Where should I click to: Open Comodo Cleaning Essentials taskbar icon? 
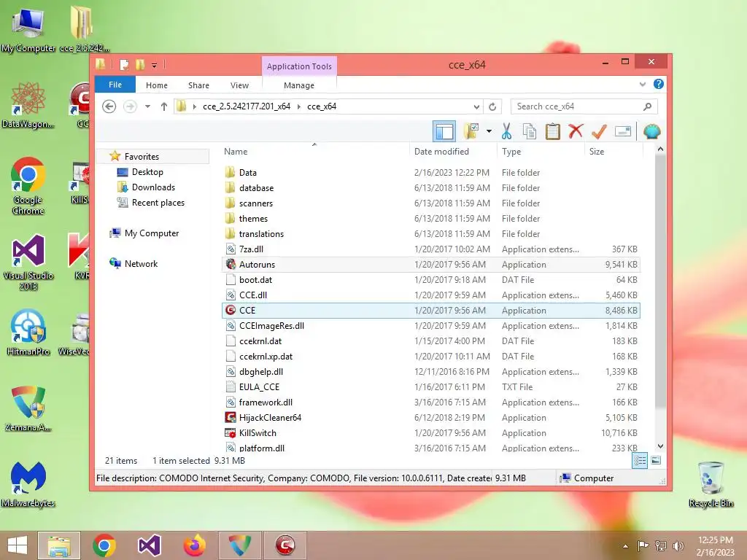pos(285,545)
